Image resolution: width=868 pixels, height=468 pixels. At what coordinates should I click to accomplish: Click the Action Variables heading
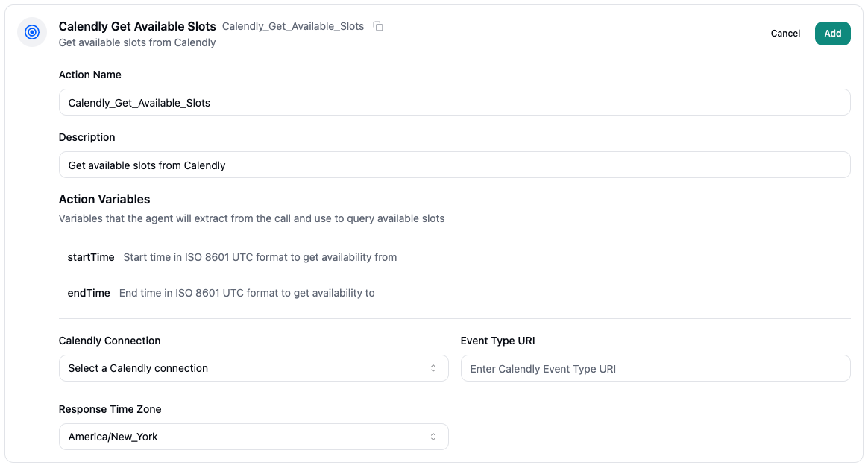coord(104,199)
